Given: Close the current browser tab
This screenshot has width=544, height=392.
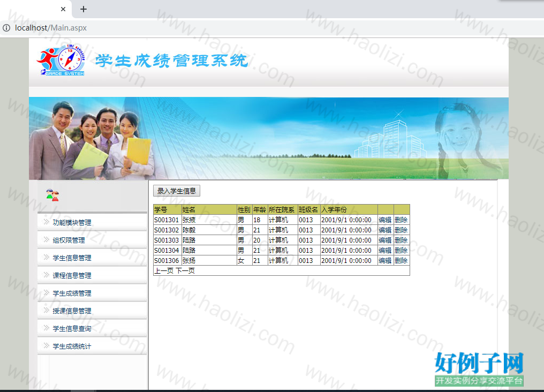Looking at the screenshot, I should pos(63,9).
